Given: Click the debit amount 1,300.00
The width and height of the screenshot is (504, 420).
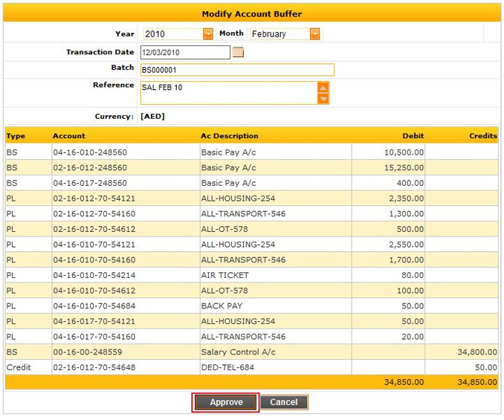Looking at the screenshot, I should click(407, 214).
